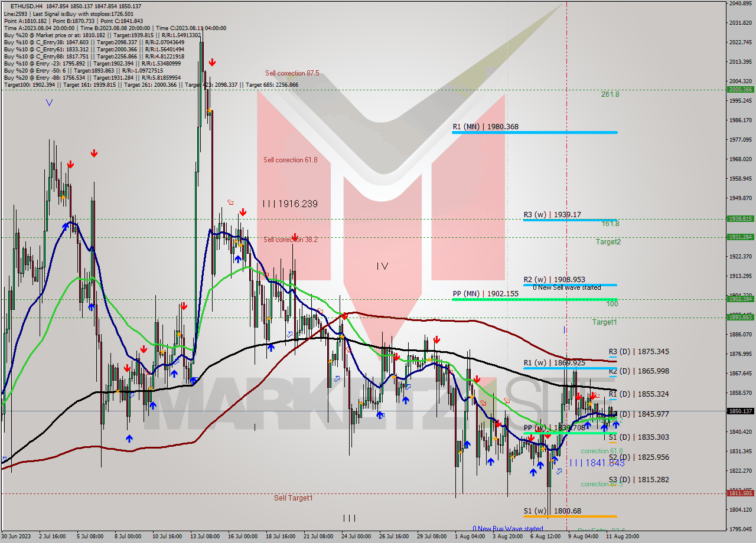Click the 'S1 (D) | 1835.303' support label
The width and height of the screenshot is (756, 543).
pyautogui.click(x=639, y=437)
